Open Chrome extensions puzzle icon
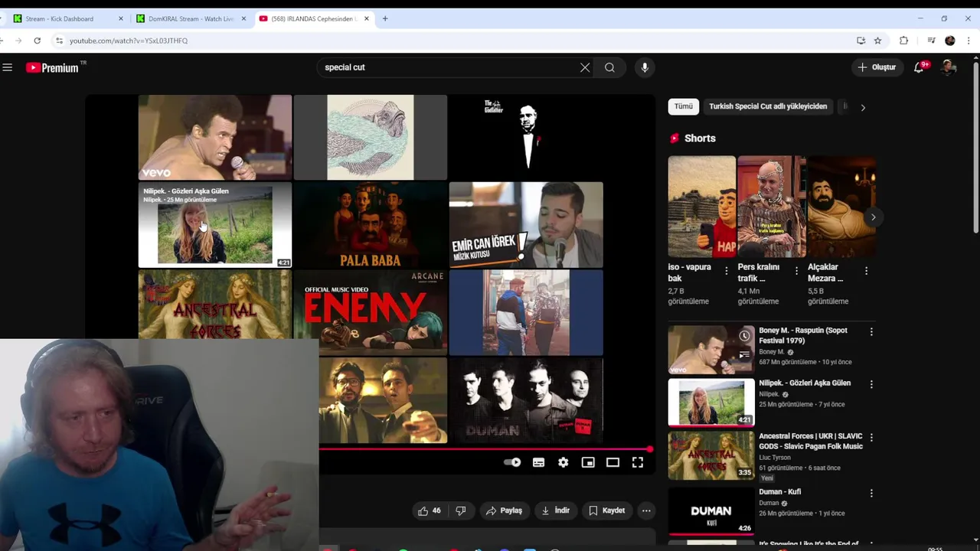This screenshot has width=980, height=551. pos(903,41)
